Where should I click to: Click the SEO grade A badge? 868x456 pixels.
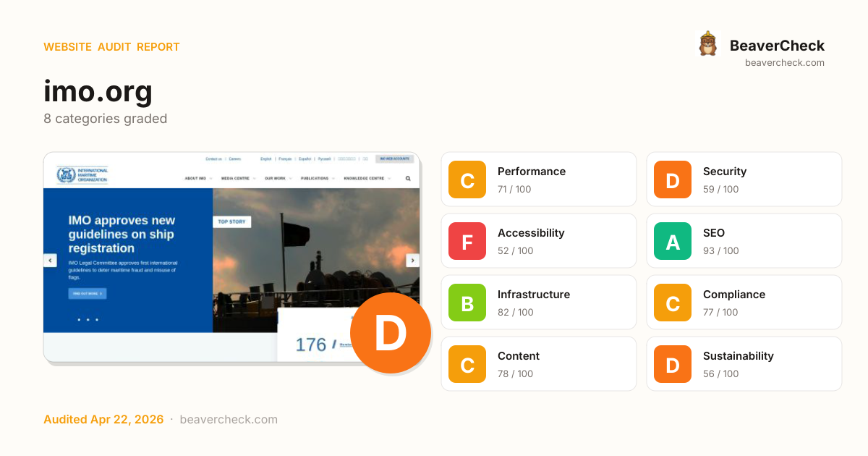click(x=673, y=241)
